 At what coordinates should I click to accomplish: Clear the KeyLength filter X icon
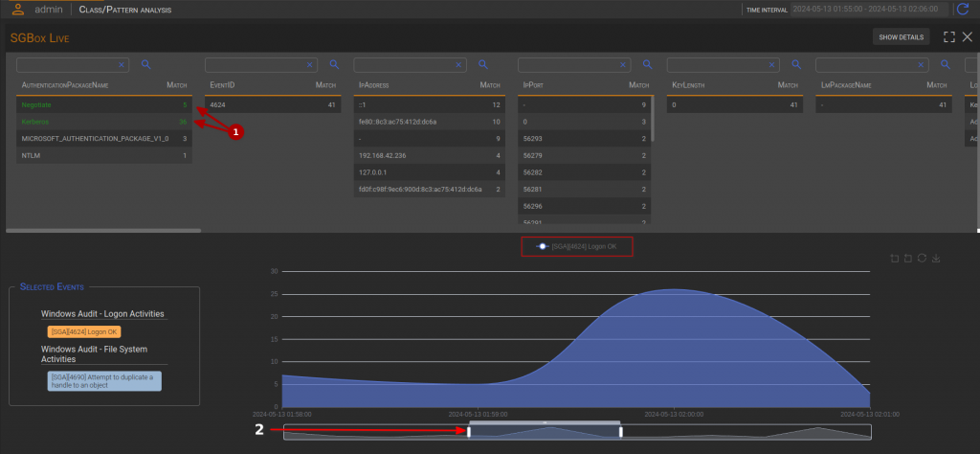tap(772, 64)
